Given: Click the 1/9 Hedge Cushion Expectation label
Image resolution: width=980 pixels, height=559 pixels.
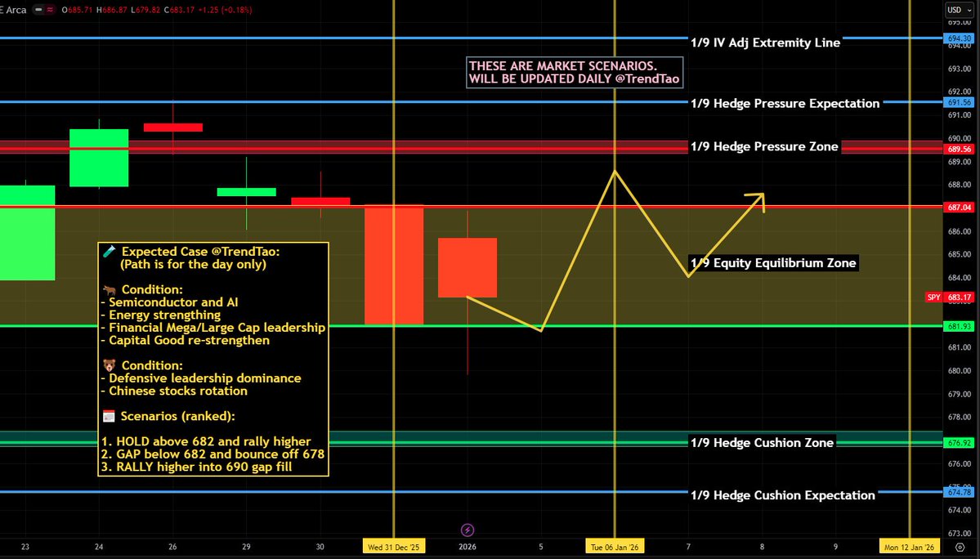Looking at the screenshot, I should [x=782, y=495].
